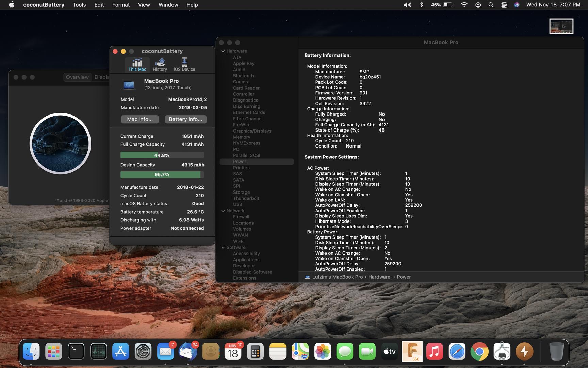Select Applications under Software

pyautogui.click(x=246, y=260)
